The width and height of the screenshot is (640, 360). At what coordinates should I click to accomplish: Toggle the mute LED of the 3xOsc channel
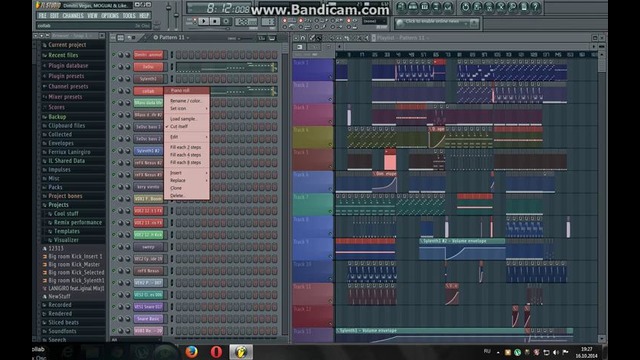coord(114,67)
